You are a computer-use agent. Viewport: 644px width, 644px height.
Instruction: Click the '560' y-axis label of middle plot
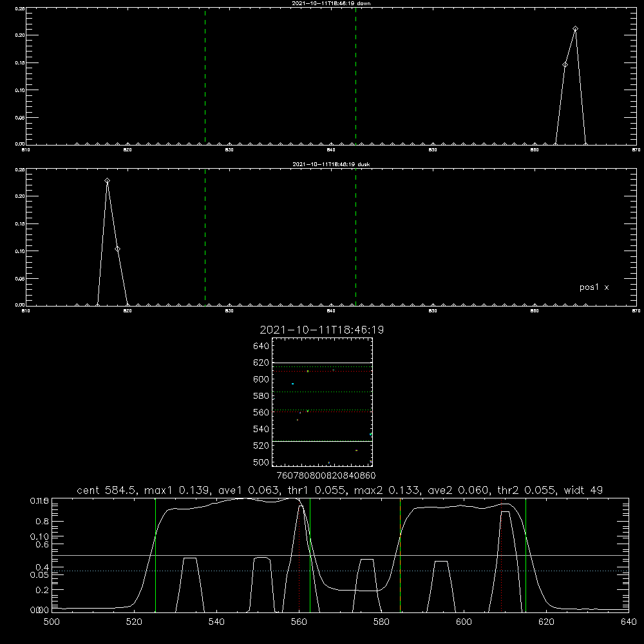[261, 412]
